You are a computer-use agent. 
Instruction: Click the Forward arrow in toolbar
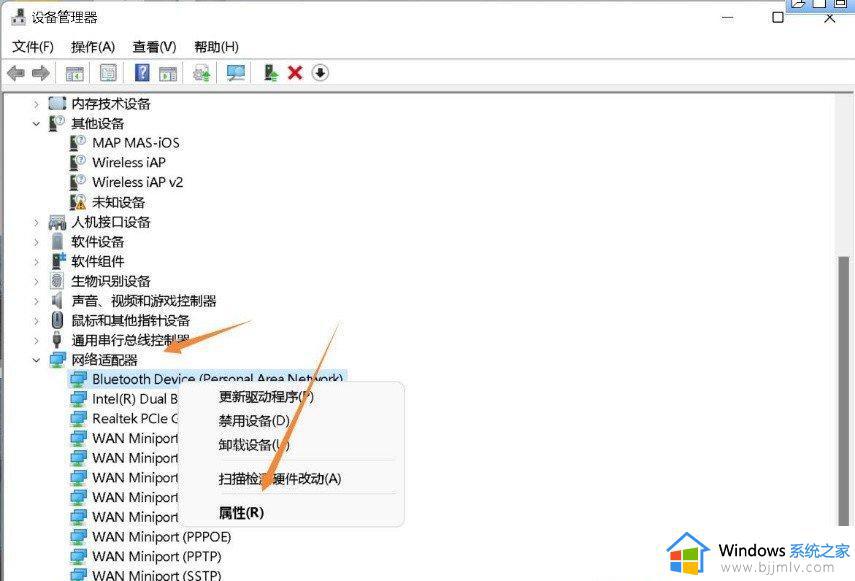(41, 72)
